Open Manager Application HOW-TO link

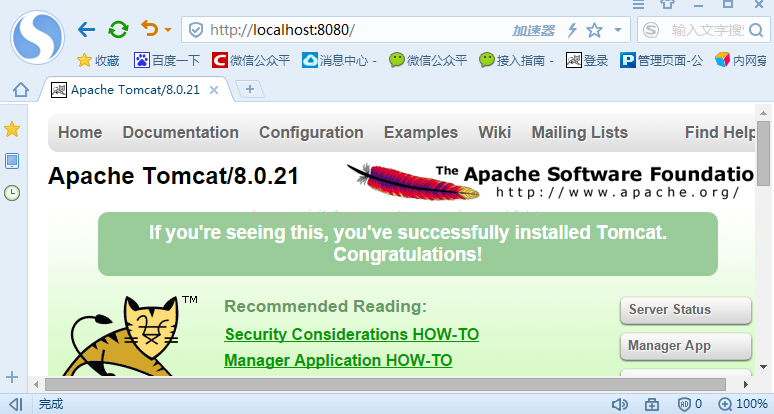[x=338, y=360]
